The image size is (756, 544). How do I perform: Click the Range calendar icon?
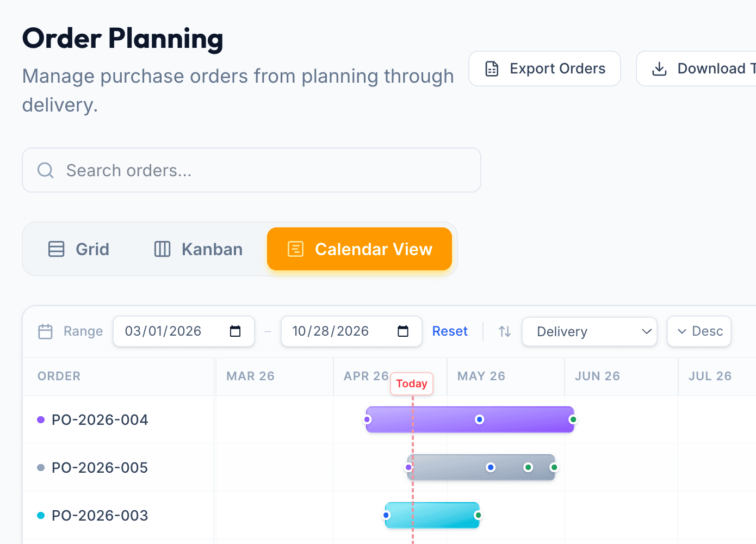pos(45,331)
